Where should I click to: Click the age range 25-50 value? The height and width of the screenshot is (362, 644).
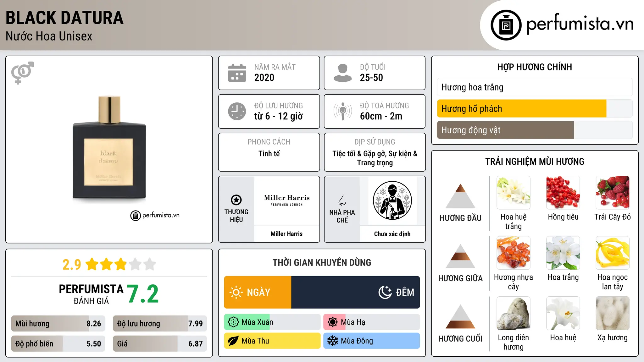[x=371, y=78]
